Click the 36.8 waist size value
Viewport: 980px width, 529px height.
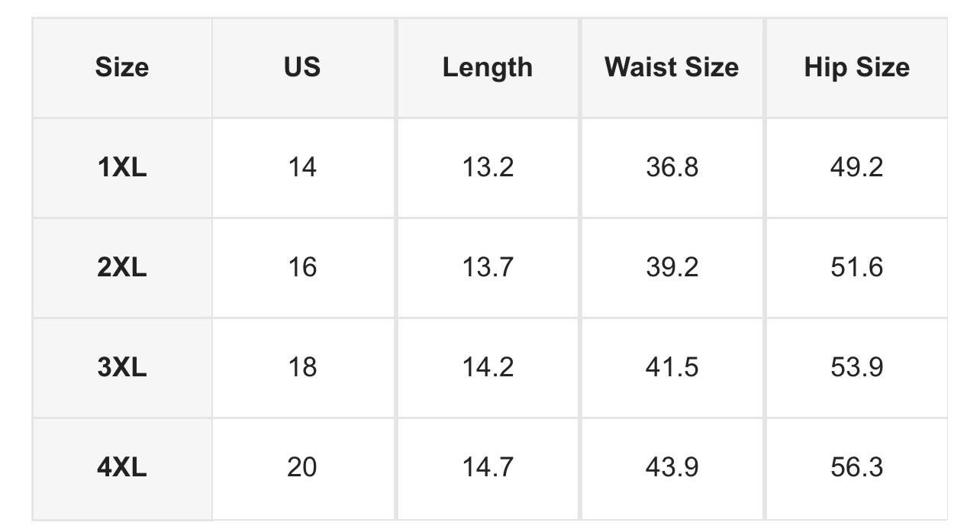672,167
